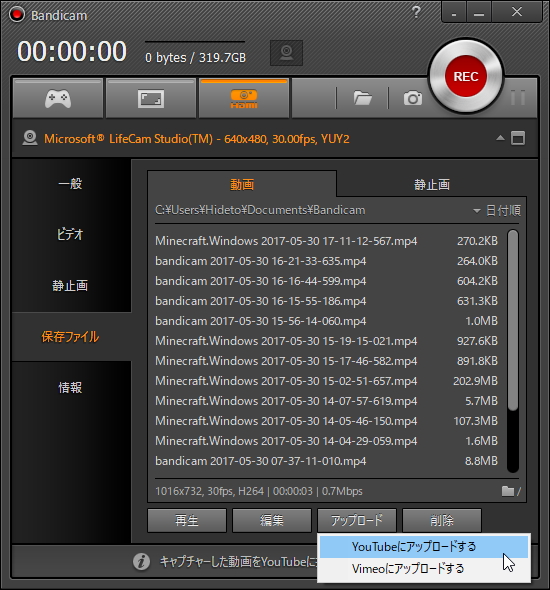Select bandicam 2017-05-30 15-56-14-060.mp4
The width and height of the screenshot is (550, 590).
pos(327,321)
